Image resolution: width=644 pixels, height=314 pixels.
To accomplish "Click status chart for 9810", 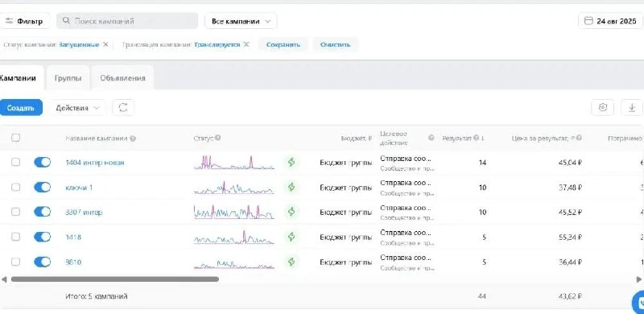I will coord(234,263).
